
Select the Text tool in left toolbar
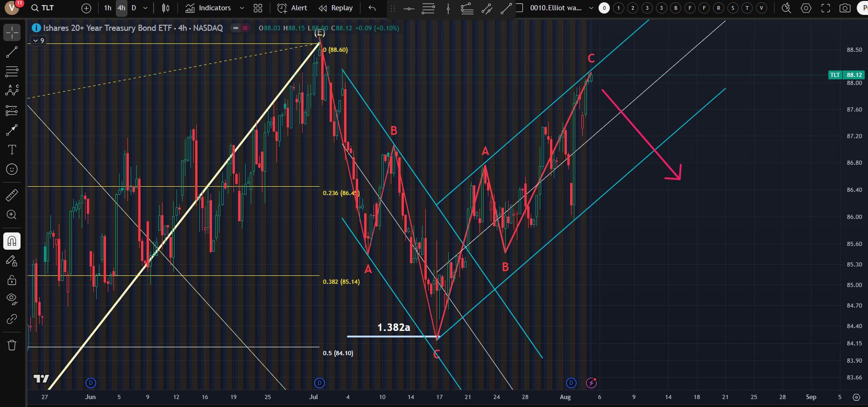(12, 150)
